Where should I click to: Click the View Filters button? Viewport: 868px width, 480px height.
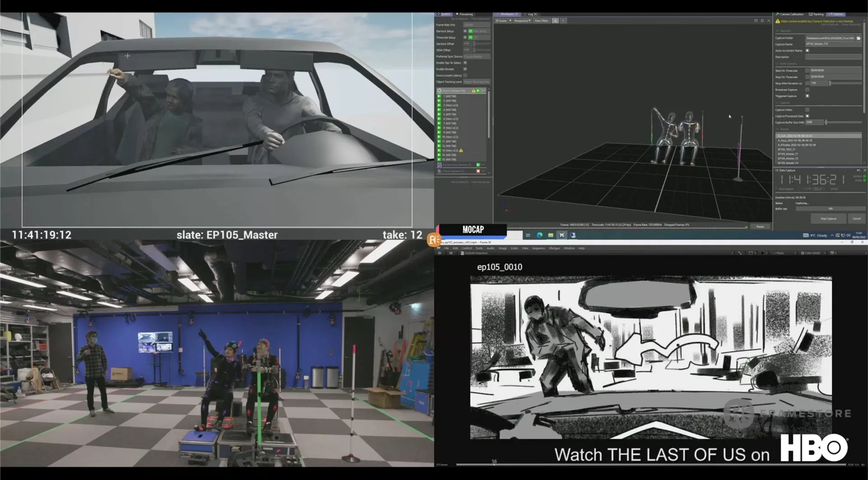[542, 21]
